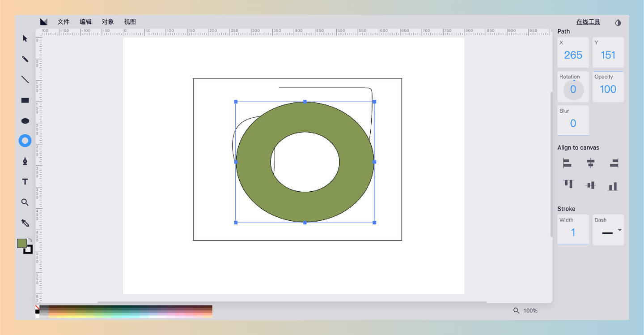Image resolution: width=644 pixels, height=335 pixels.
Task: Pick the Rectangle shape tool
Action: pos(25,100)
